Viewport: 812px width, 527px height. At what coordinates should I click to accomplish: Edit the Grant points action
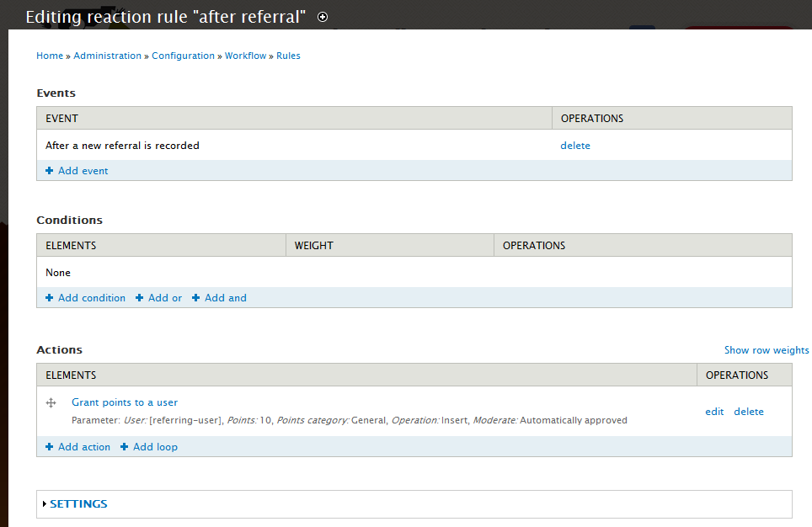pyautogui.click(x=714, y=411)
